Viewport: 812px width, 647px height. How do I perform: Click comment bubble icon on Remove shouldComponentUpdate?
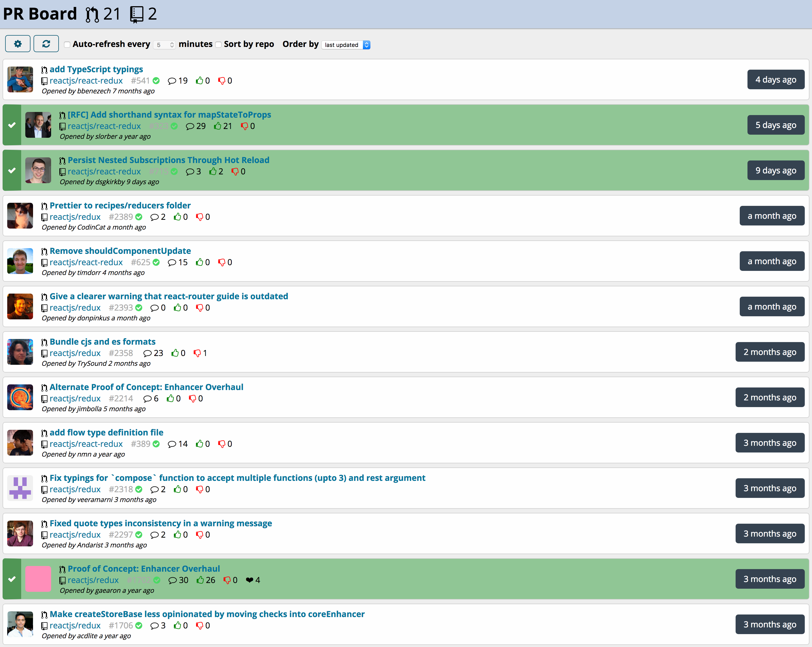172,262
